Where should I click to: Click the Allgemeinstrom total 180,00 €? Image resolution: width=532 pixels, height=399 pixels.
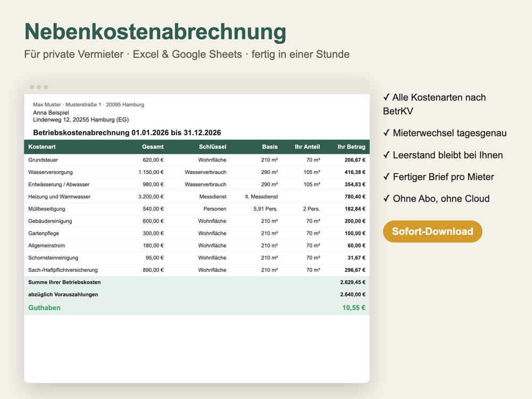click(153, 245)
